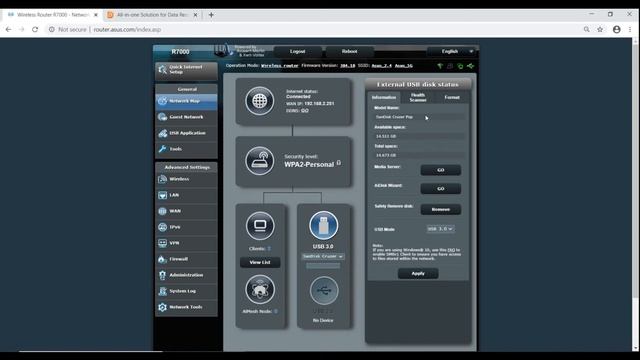This screenshot has height=360, width=640.
Task: Click the green wireless signal status icon
Action: click(x=440, y=66)
